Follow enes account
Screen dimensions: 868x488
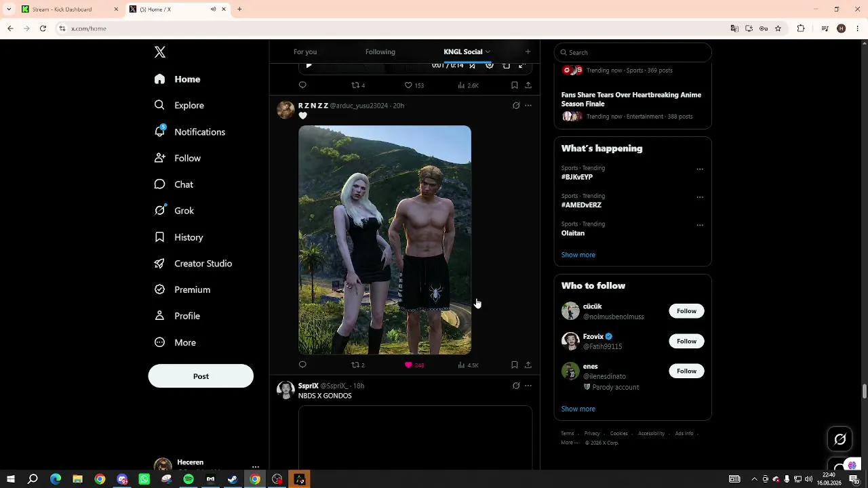click(686, 371)
